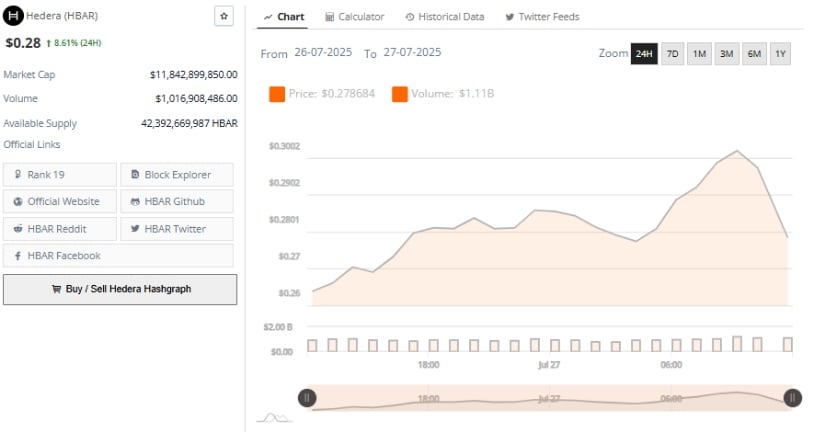
Task: Click the $2.00 B volume axis label
Action: [x=278, y=327]
